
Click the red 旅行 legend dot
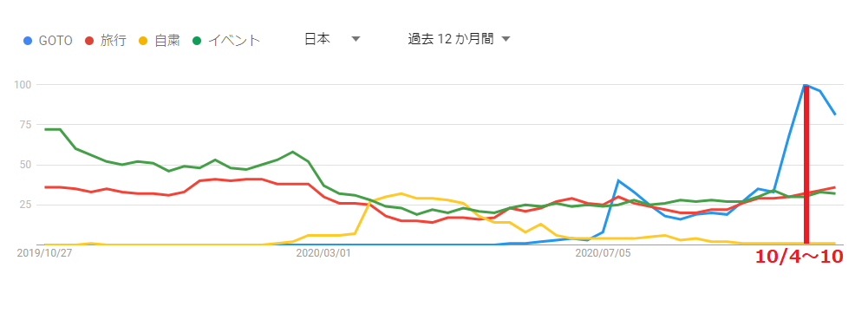[88, 41]
